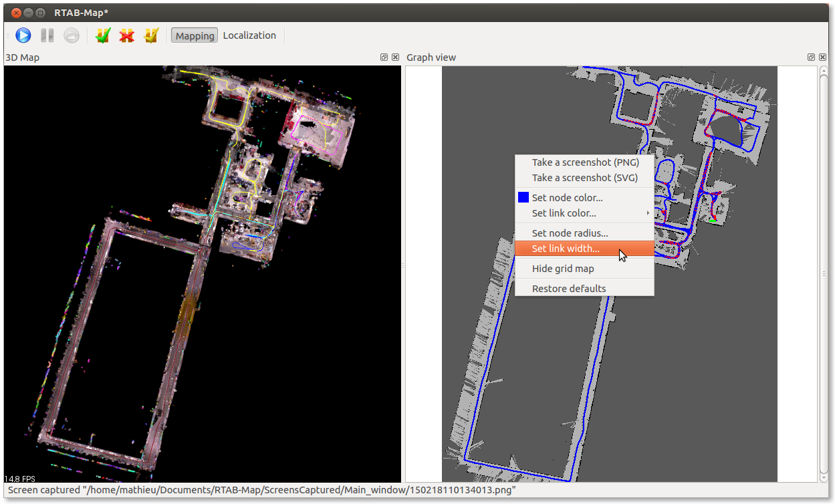The height and width of the screenshot is (504, 835).
Task: Click the blue node color swatch
Action: (523, 197)
